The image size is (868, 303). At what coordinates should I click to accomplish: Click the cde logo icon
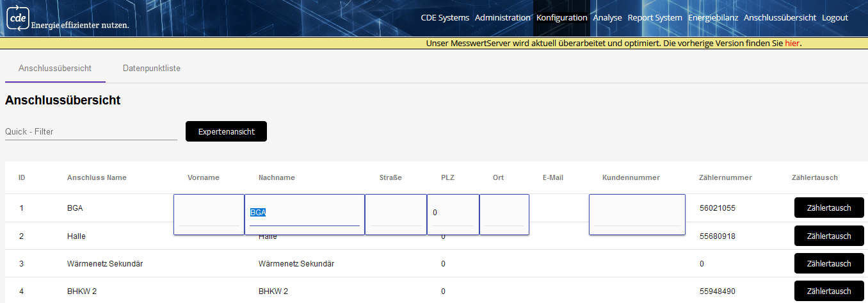click(17, 19)
